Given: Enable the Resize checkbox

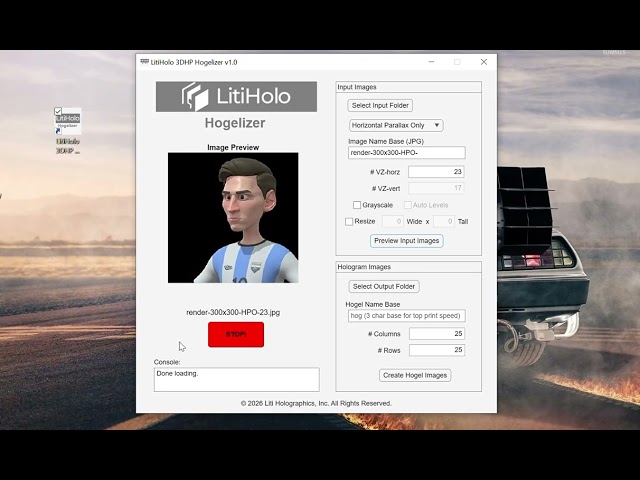Looking at the screenshot, I should pyautogui.click(x=349, y=222).
